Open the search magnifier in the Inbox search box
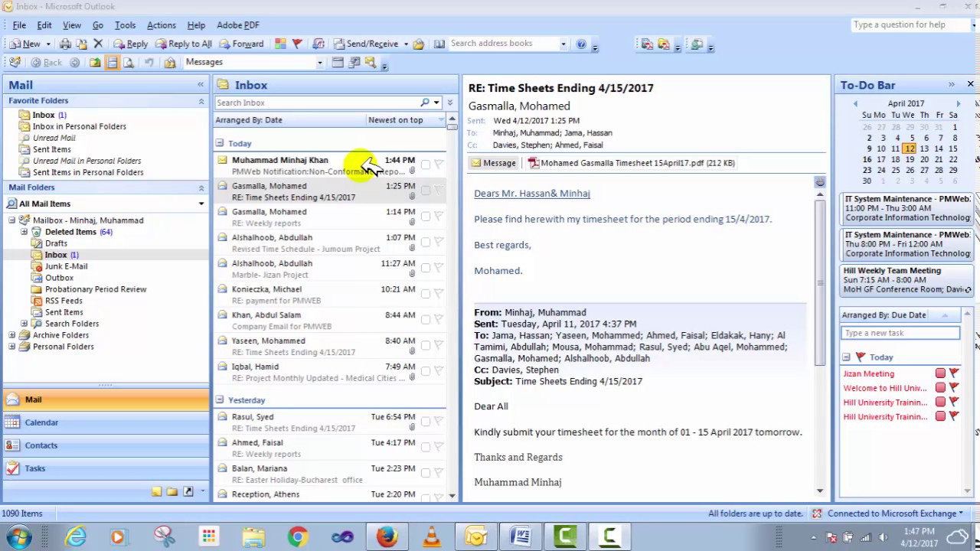Screen dimensions: 980x551 click(425, 103)
